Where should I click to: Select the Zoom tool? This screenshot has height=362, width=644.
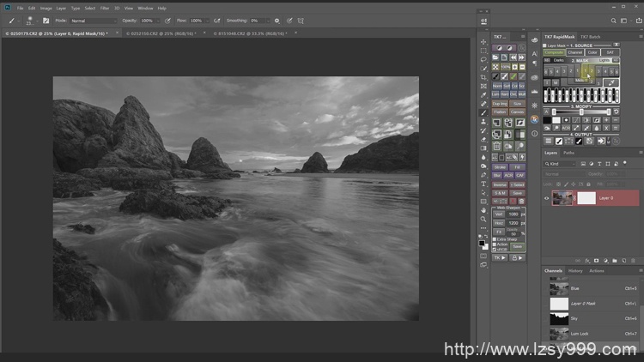click(x=483, y=219)
